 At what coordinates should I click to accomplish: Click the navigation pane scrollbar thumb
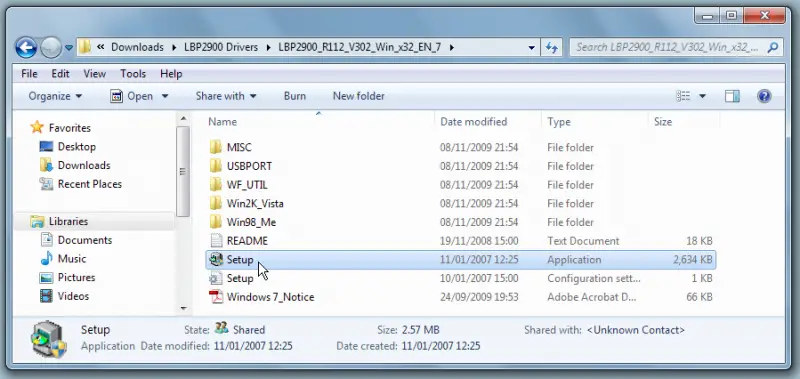(184, 171)
